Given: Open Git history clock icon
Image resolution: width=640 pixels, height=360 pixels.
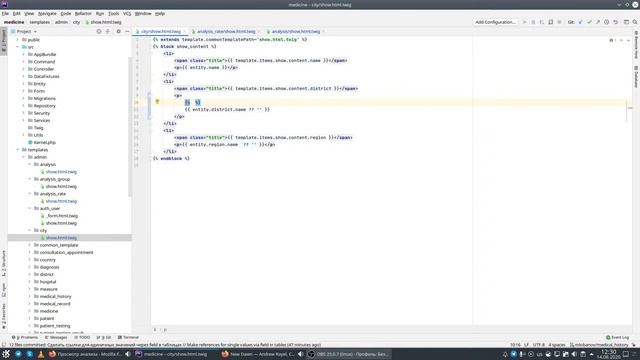Looking at the screenshot, I should click(x=607, y=22).
